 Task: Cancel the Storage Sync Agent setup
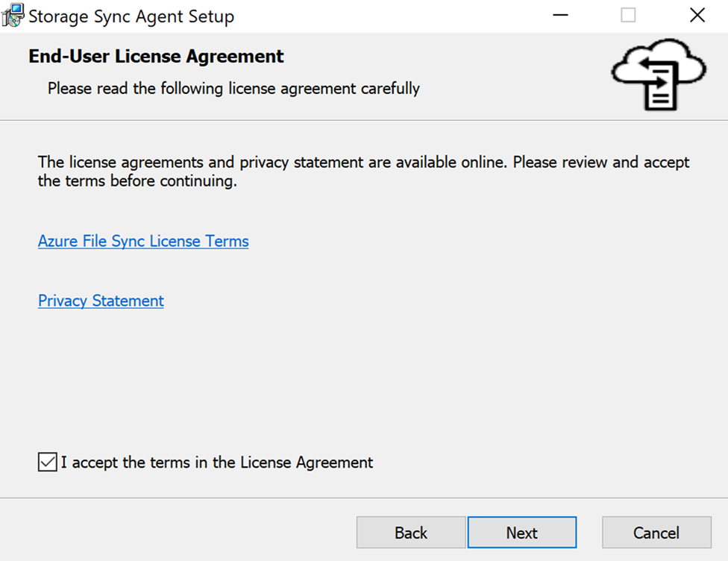pyautogui.click(x=656, y=533)
